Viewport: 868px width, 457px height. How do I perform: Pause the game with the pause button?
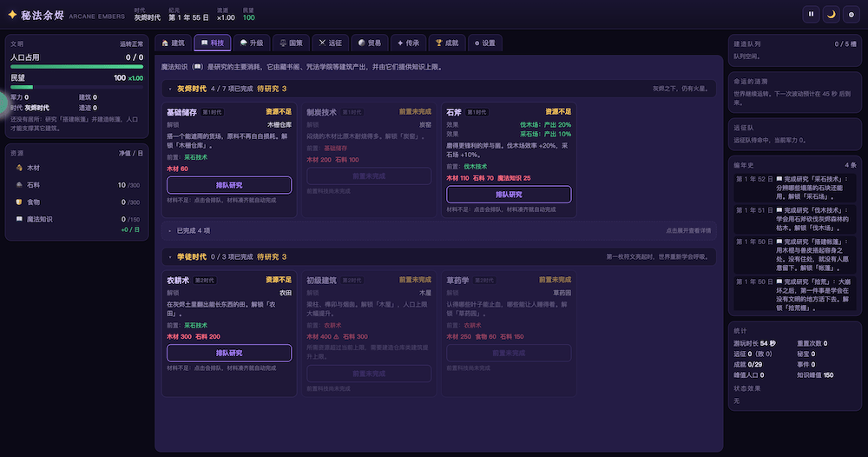811,15
